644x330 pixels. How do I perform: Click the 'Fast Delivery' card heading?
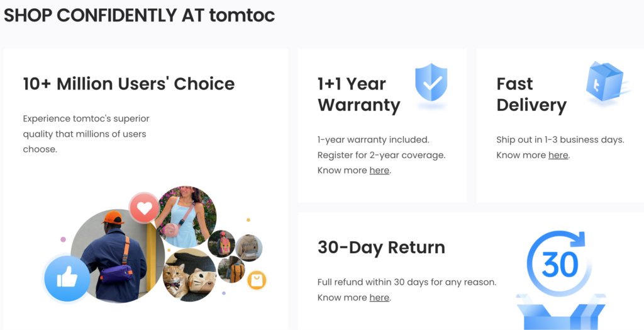click(x=531, y=94)
